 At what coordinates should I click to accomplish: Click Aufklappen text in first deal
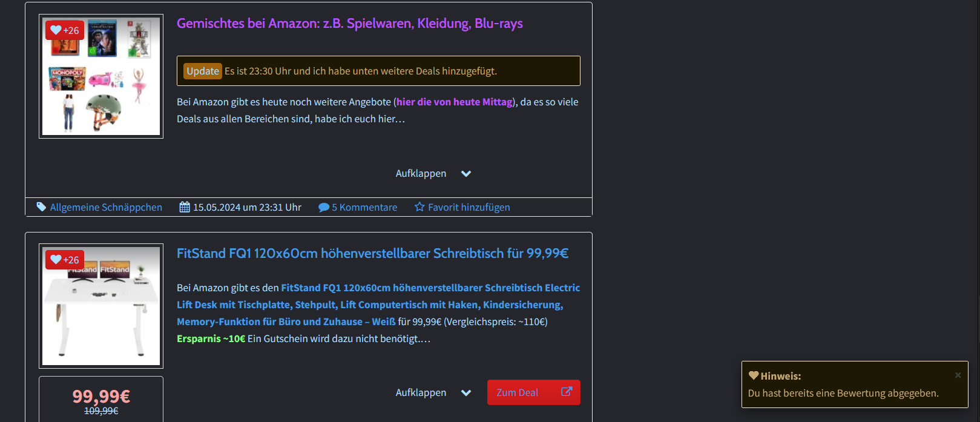pyautogui.click(x=421, y=174)
